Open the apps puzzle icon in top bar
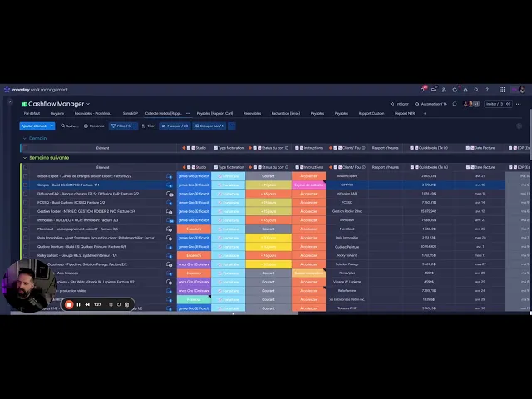This screenshot has width=532, height=399. pos(455,90)
